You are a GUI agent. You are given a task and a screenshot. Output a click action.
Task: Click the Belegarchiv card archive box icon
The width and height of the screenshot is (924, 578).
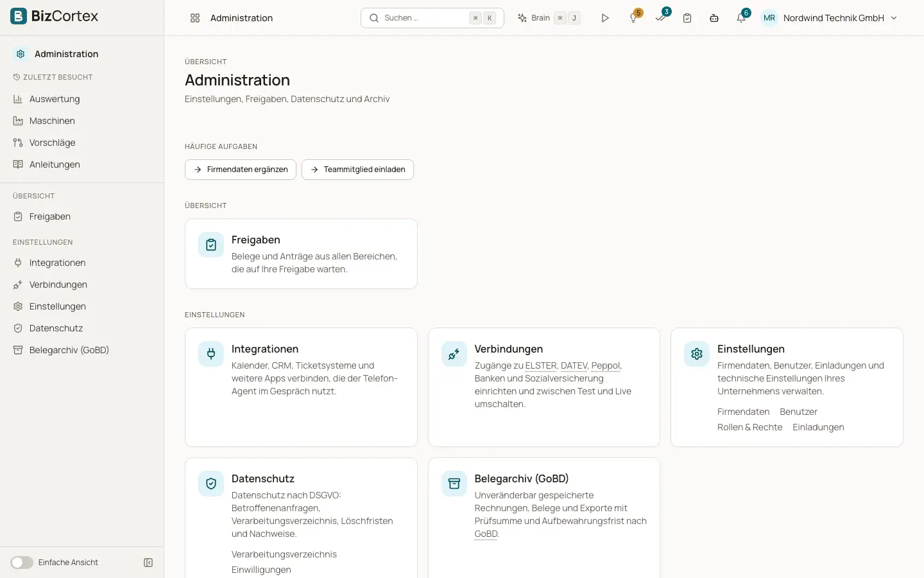tap(454, 484)
